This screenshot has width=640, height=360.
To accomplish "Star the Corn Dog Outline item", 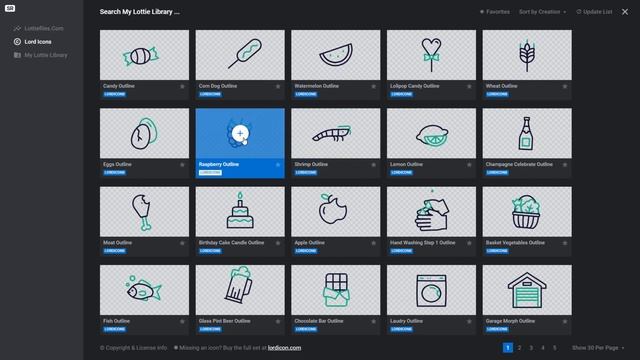I will click(x=278, y=87).
